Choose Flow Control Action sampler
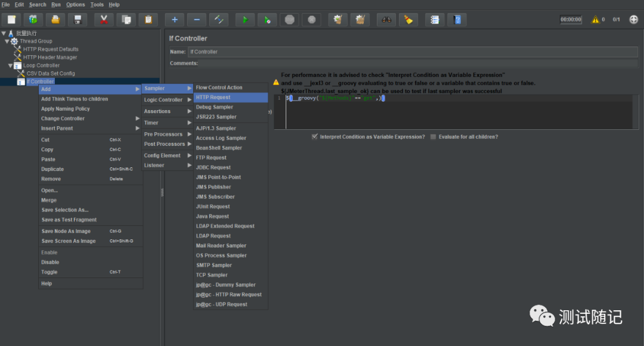Screen dimensions: 644x346 point(231,88)
